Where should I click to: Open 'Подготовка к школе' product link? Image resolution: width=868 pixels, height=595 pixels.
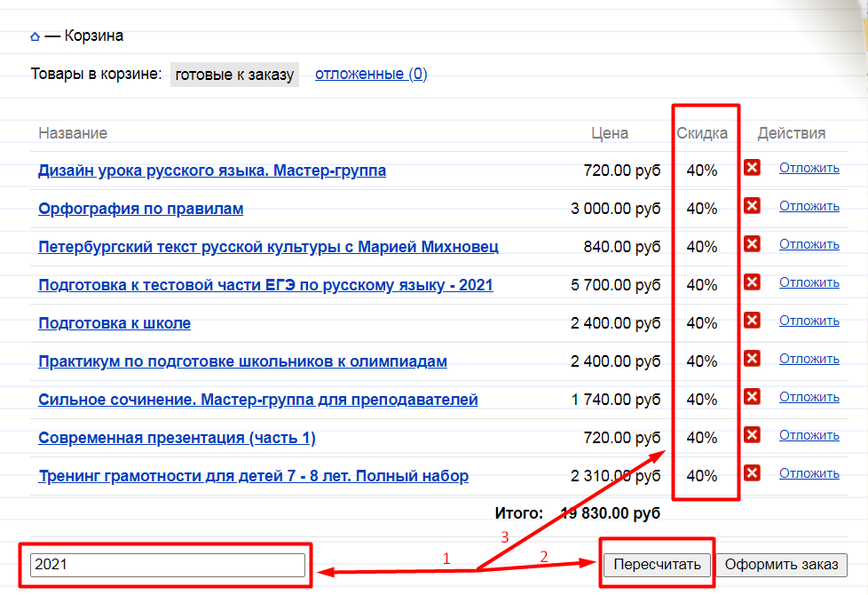tap(114, 323)
